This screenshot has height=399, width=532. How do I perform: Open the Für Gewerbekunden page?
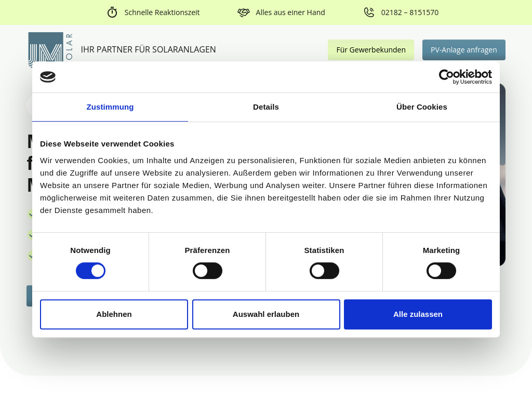[371, 49]
